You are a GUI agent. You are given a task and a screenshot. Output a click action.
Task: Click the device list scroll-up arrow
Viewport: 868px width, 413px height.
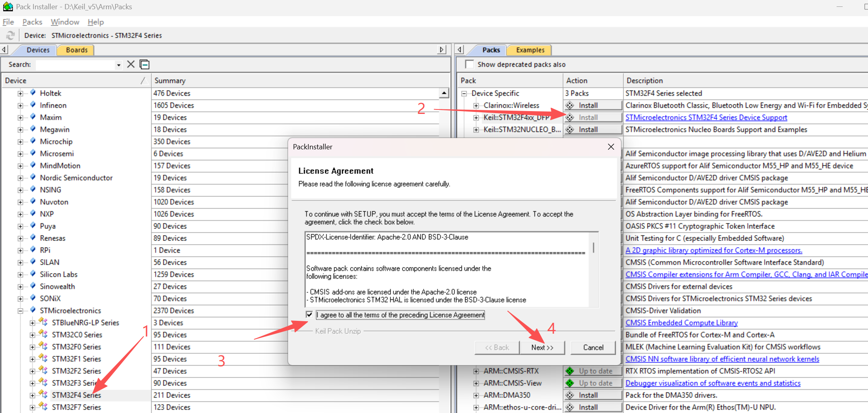point(444,93)
